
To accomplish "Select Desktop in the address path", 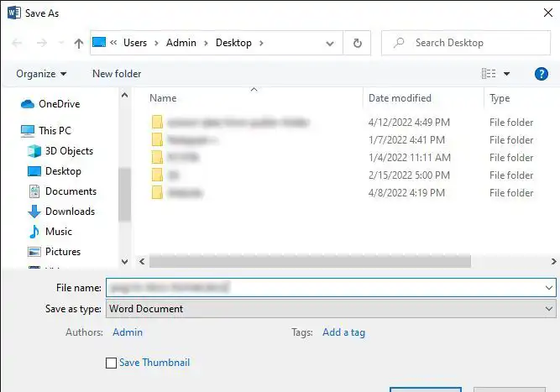I will click(x=233, y=43).
